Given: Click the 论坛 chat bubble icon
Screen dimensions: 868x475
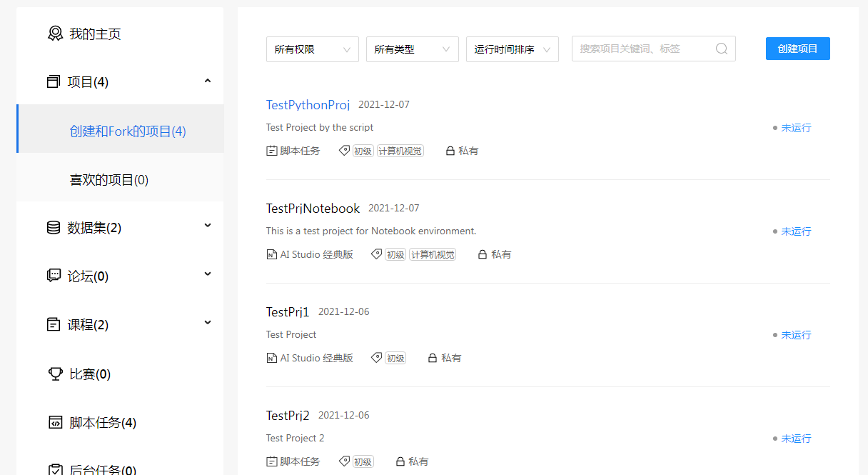Looking at the screenshot, I should (54, 276).
